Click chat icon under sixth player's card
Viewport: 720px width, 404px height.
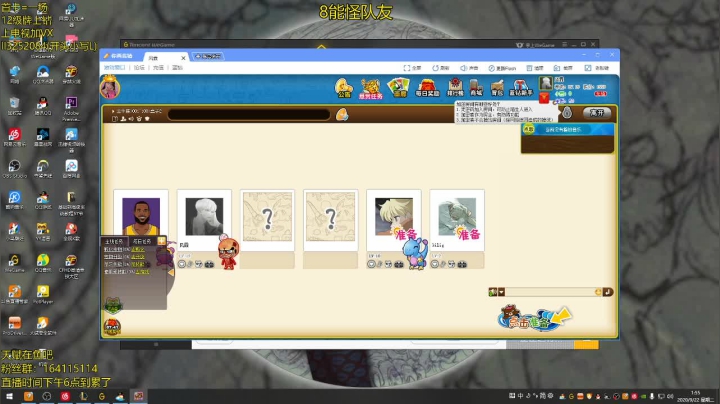pos(434,264)
